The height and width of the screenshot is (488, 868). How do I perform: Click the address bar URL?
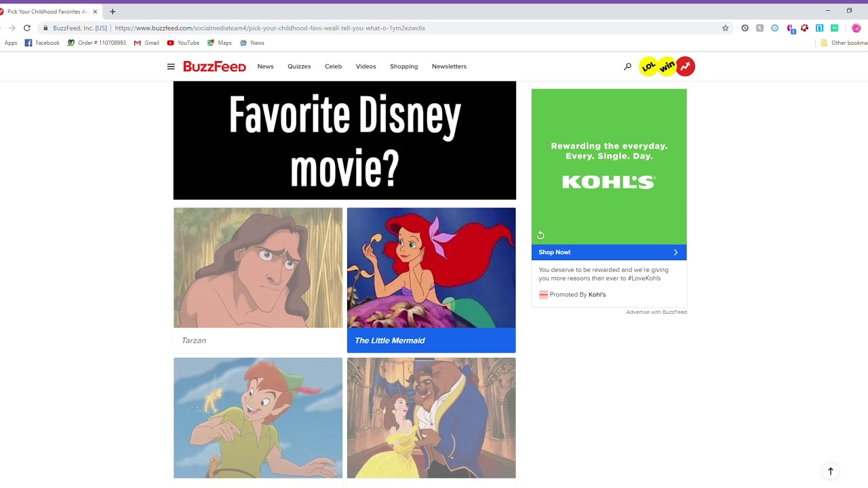tap(270, 28)
